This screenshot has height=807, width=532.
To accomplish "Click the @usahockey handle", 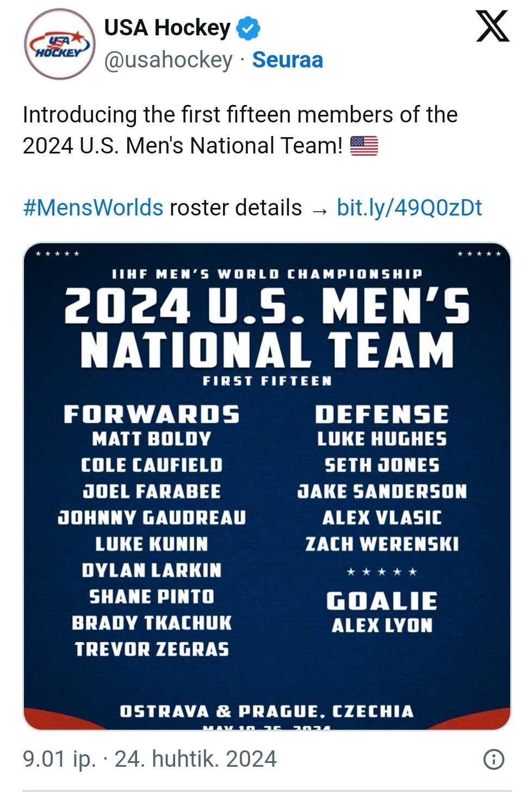I will [168, 60].
